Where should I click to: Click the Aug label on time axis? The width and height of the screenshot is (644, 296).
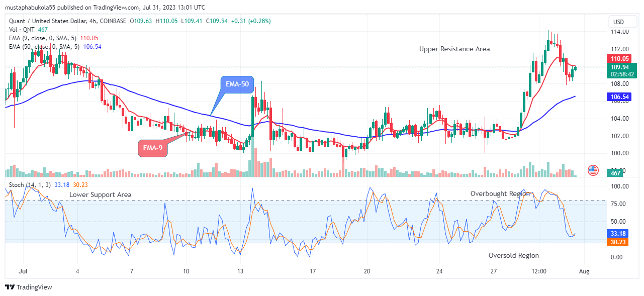pyautogui.click(x=584, y=271)
